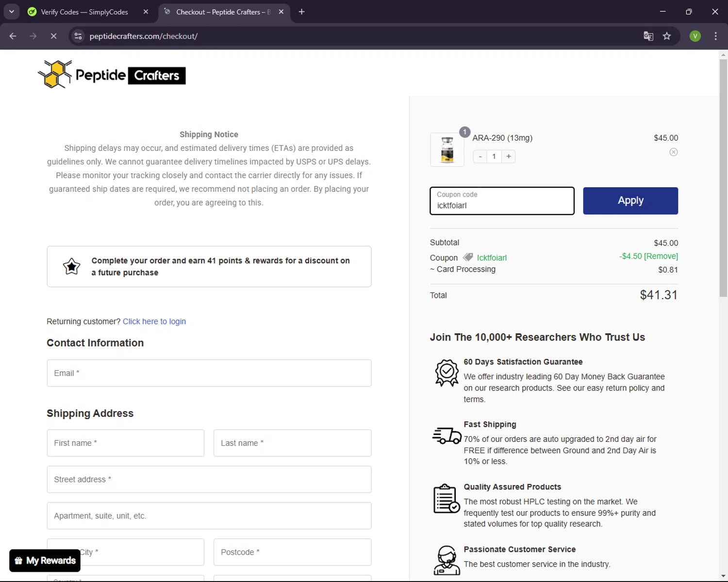Open the Chrome three-dot menu
The width and height of the screenshot is (728, 582).
[x=715, y=36]
